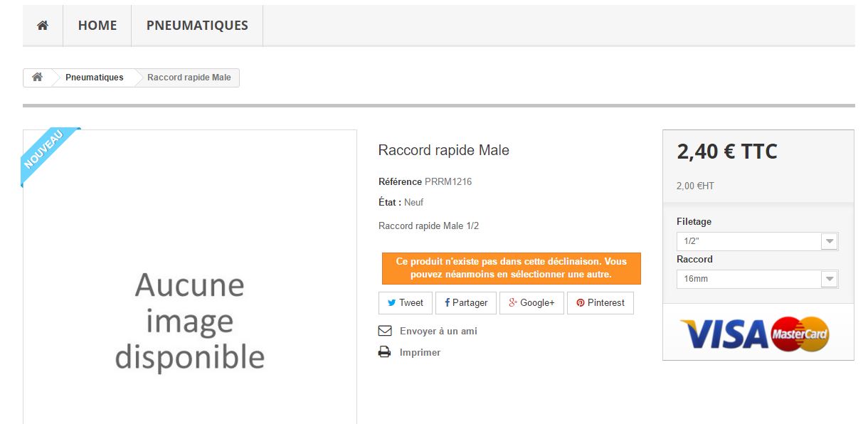The height and width of the screenshot is (424, 868).
Task: Open the PNEUMATIQUES menu item
Action: tap(197, 26)
